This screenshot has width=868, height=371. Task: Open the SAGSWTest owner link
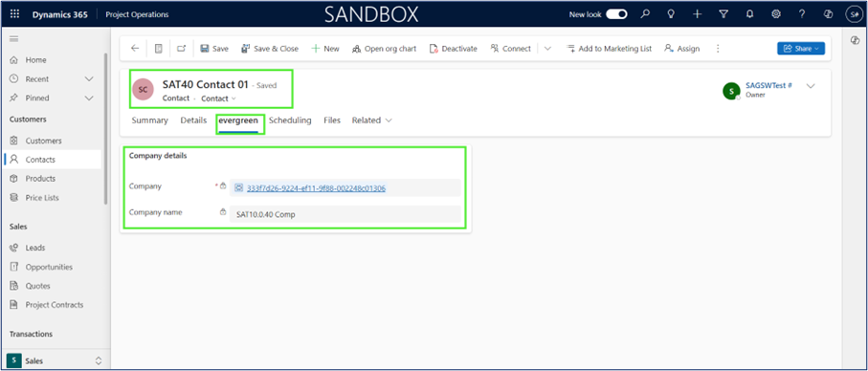[768, 86]
